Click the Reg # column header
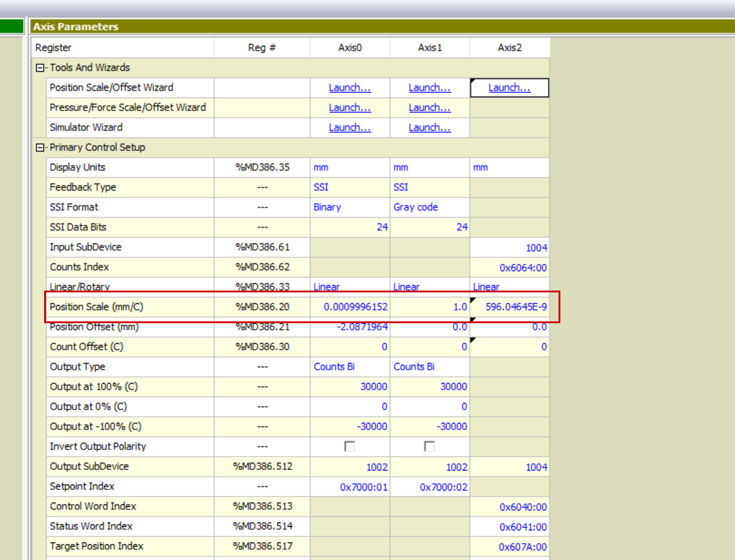Viewport: 735px width, 560px height. pyautogui.click(x=262, y=48)
